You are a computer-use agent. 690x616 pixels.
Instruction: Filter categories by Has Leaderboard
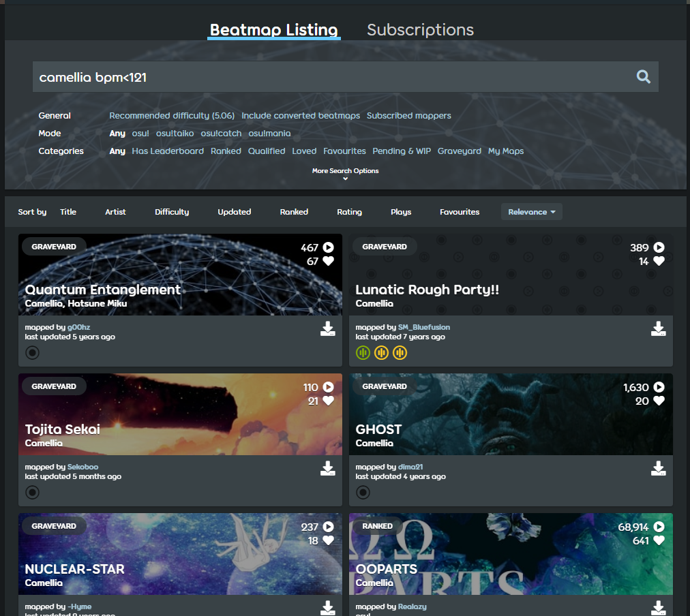pos(168,151)
